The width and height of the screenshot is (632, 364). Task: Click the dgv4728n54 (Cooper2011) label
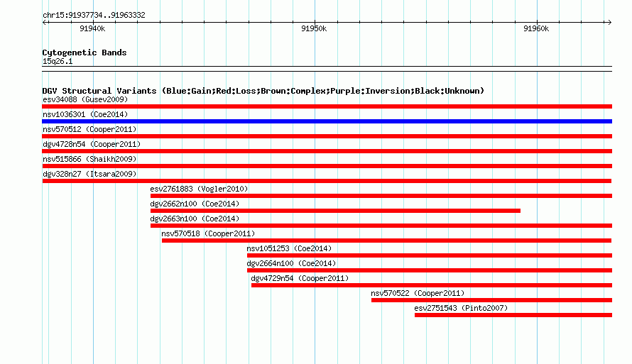[92, 144]
